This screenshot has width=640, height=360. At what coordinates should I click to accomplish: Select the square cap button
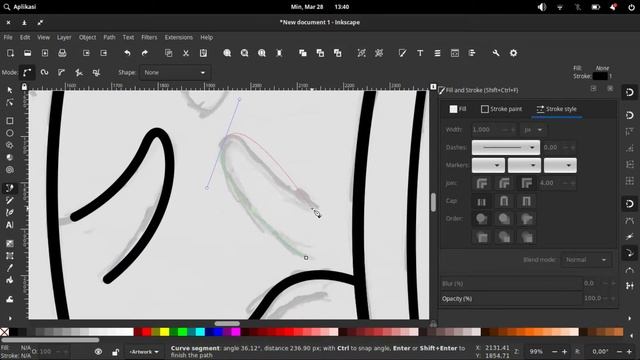(527, 201)
